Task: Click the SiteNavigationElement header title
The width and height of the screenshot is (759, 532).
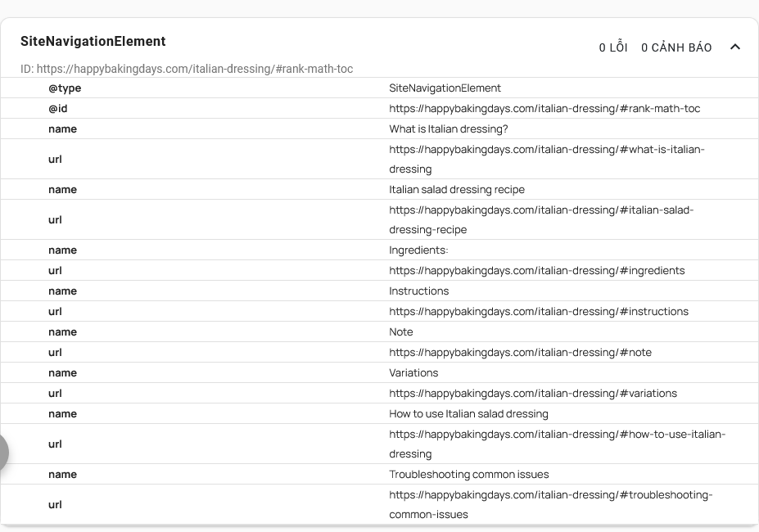Action: pos(93,42)
